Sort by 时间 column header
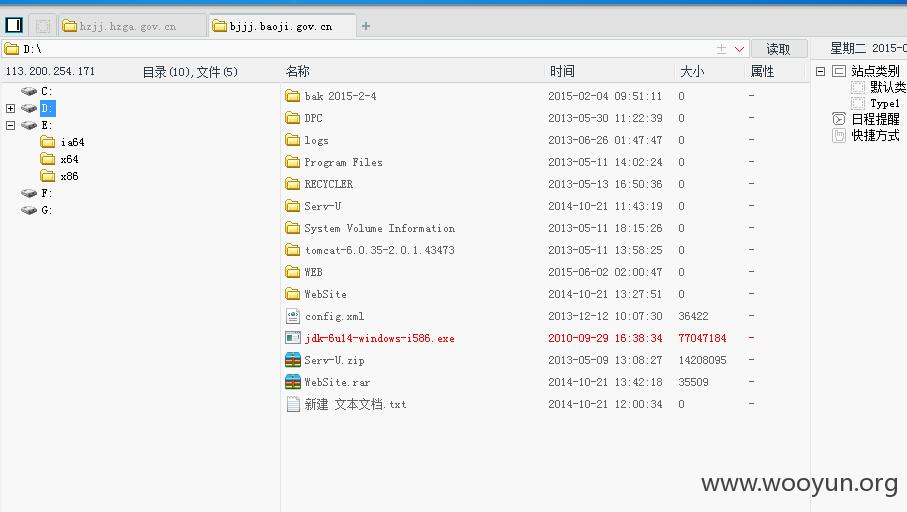The width and height of the screenshot is (907, 512). coord(562,71)
